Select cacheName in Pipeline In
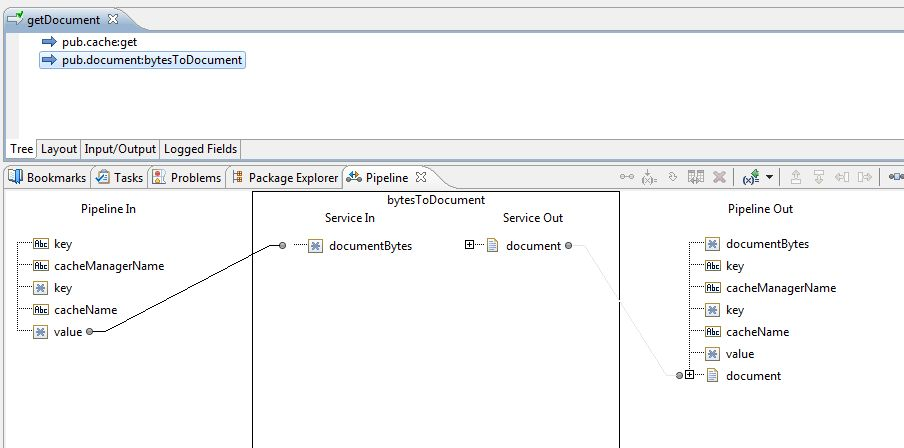904x448 pixels. pos(85,310)
